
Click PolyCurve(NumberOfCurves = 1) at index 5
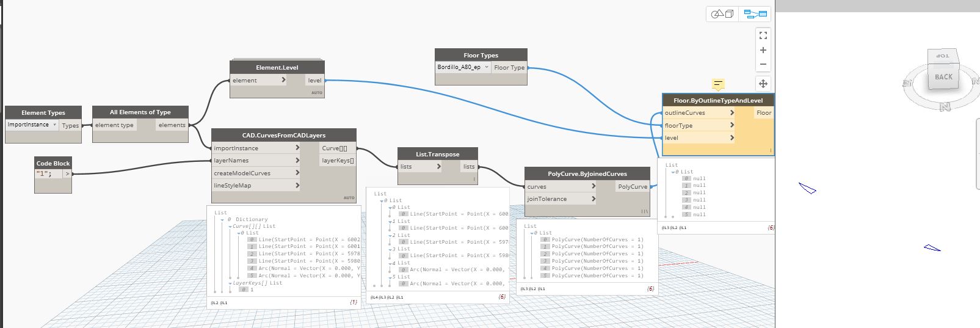[598, 275]
